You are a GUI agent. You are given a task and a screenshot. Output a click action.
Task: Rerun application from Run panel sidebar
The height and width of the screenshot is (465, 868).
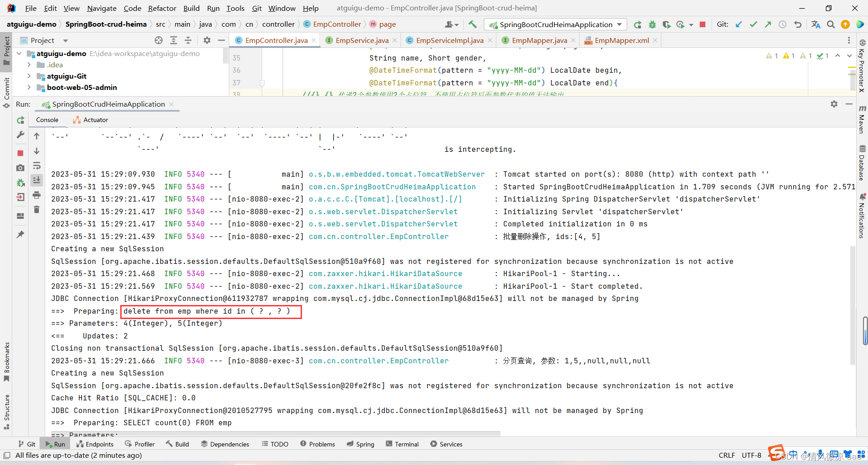point(20,120)
